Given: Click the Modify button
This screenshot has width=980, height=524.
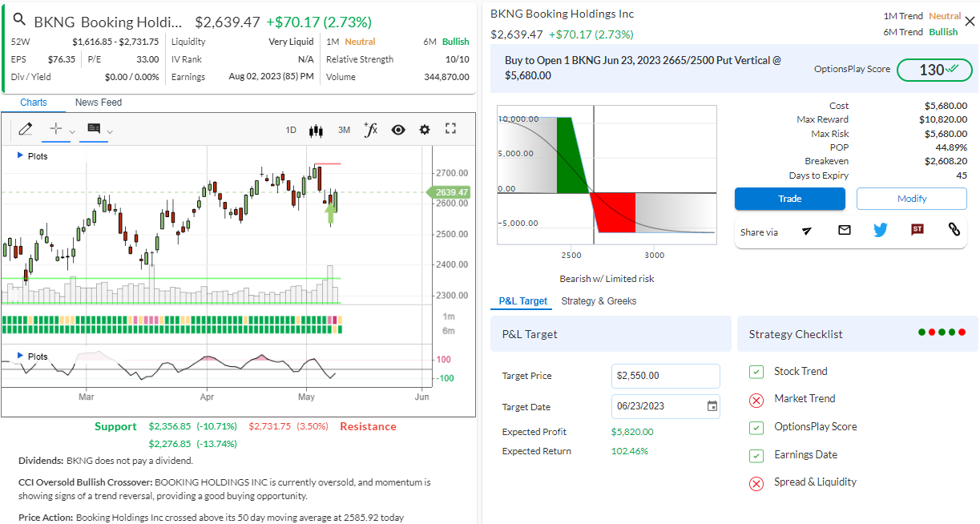Looking at the screenshot, I should (912, 199).
